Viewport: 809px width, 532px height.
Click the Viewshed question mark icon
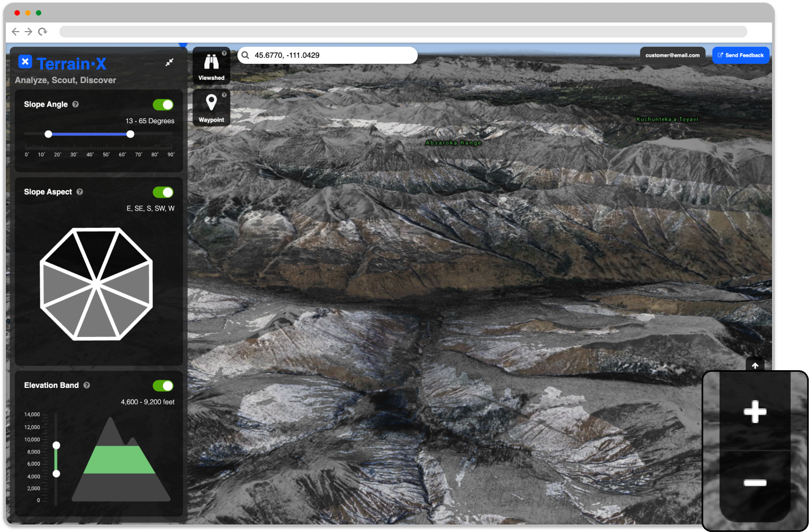(224, 53)
